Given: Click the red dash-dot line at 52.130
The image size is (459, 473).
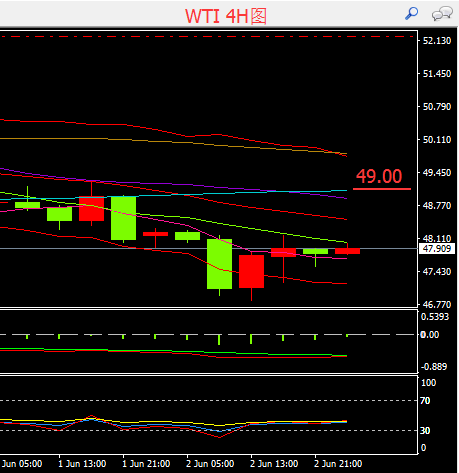Looking at the screenshot, I should click(x=208, y=36).
